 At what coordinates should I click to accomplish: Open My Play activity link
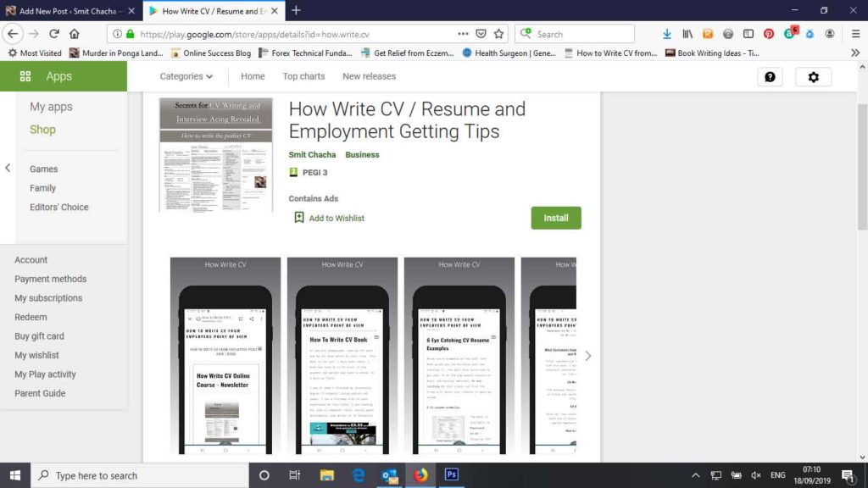point(45,374)
